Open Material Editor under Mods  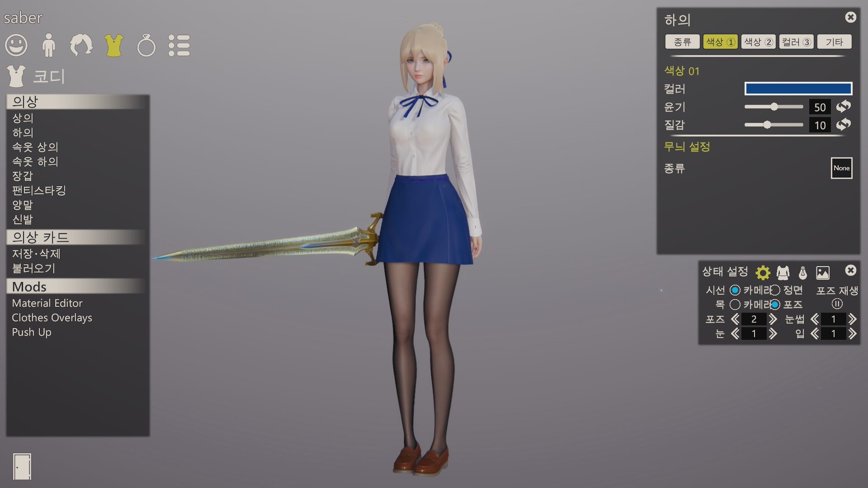[x=47, y=303]
